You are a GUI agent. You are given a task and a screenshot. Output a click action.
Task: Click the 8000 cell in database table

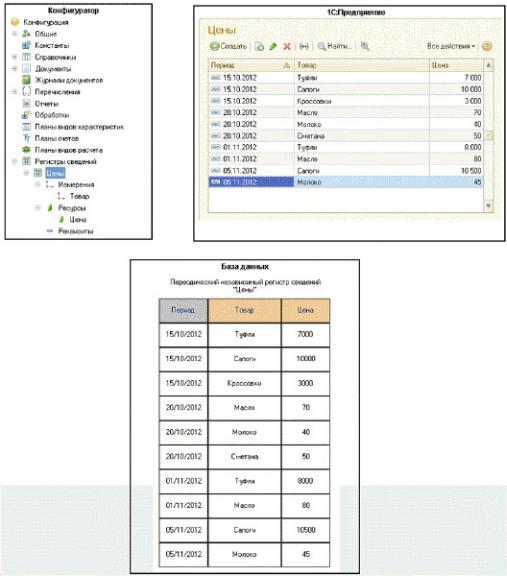click(x=305, y=481)
